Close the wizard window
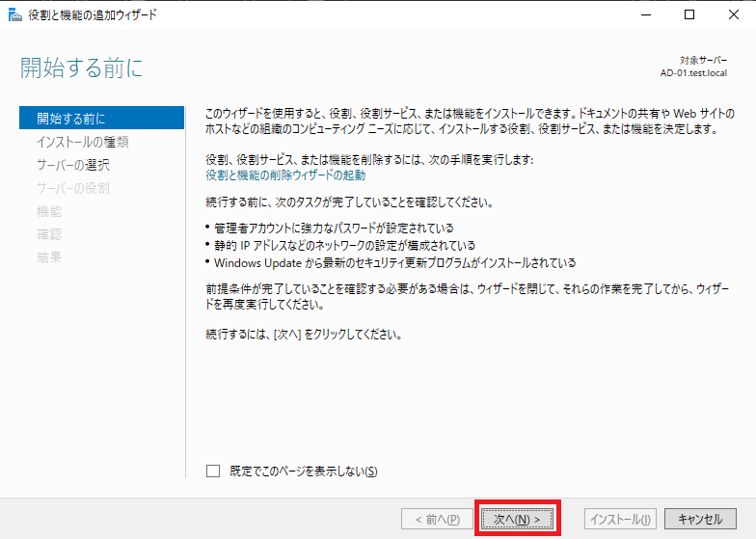This screenshot has width=756, height=539. [733, 15]
